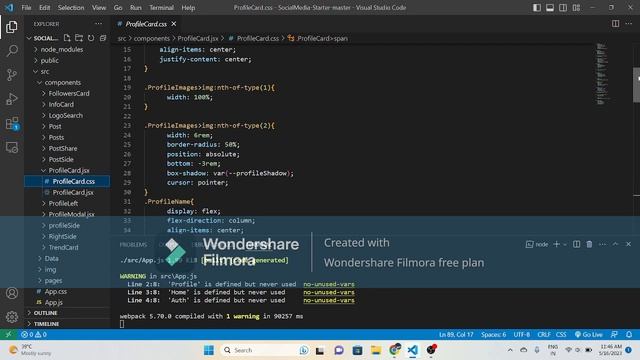Refresh the Explorer file tree

coord(91,38)
